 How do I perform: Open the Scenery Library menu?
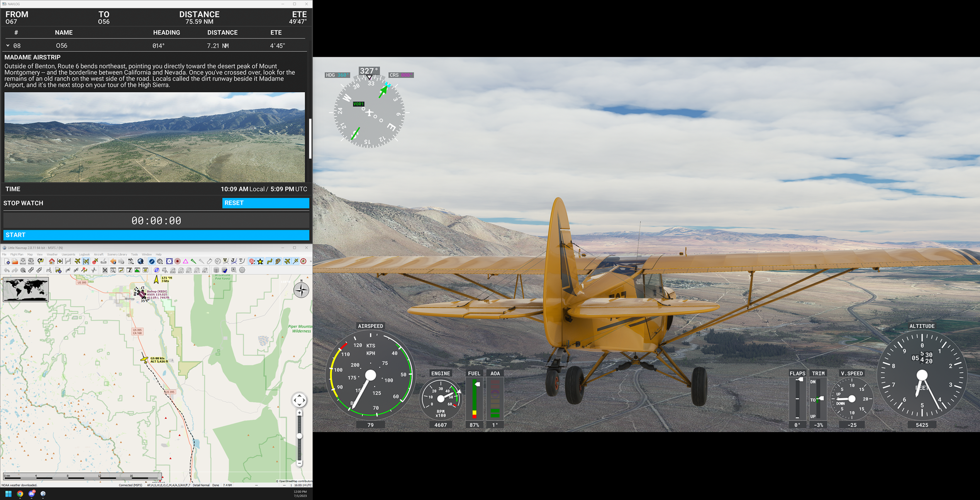117,254
